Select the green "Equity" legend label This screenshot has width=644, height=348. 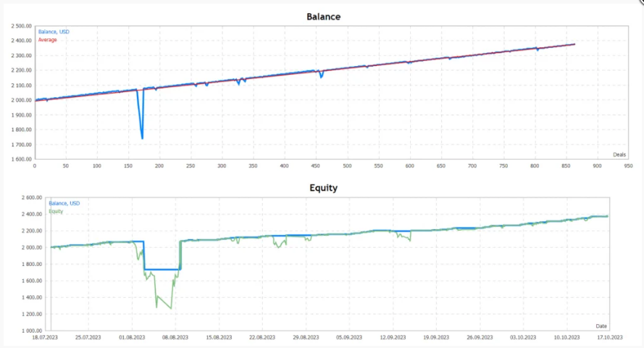point(56,212)
